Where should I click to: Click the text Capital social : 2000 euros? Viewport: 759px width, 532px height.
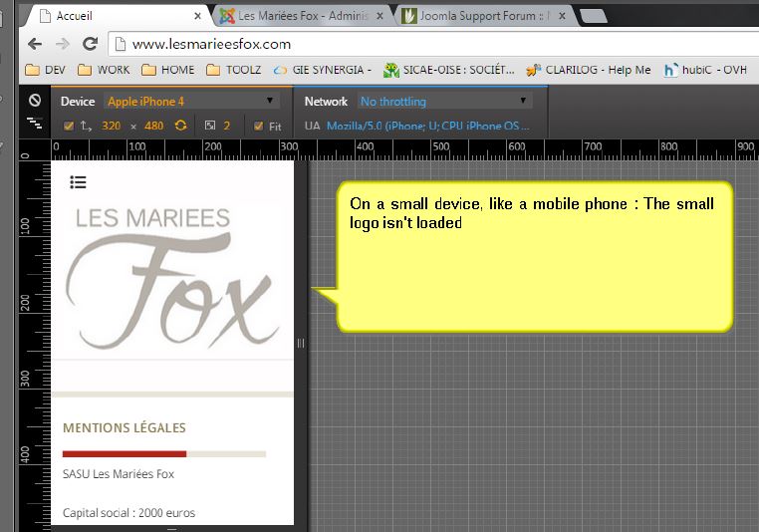(x=128, y=513)
